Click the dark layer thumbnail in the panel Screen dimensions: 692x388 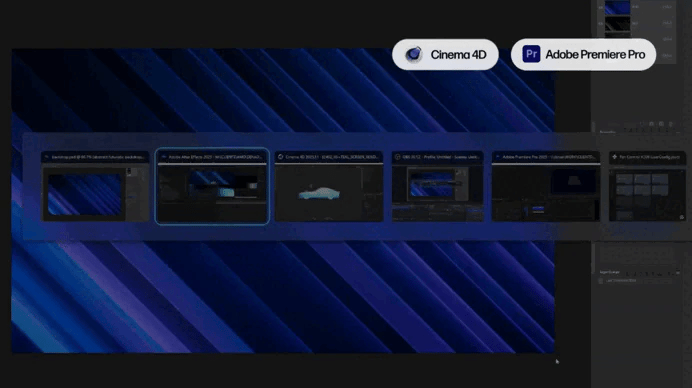pyautogui.click(x=617, y=24)
